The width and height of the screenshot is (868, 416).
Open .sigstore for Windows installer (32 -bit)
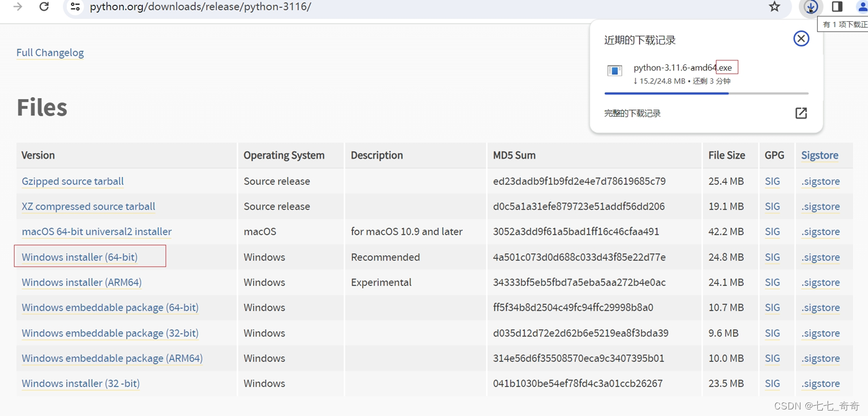821,383
